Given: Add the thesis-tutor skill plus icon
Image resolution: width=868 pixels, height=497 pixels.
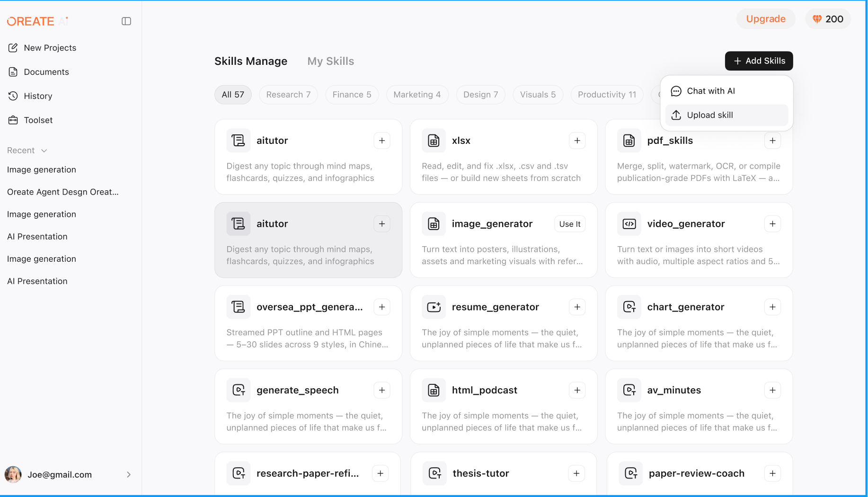Looking at the screenshot, I should pos(576,473).
